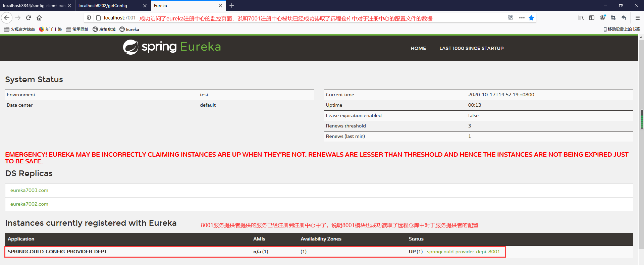
Task: Click the Environment value test
Action: (204, 95)
